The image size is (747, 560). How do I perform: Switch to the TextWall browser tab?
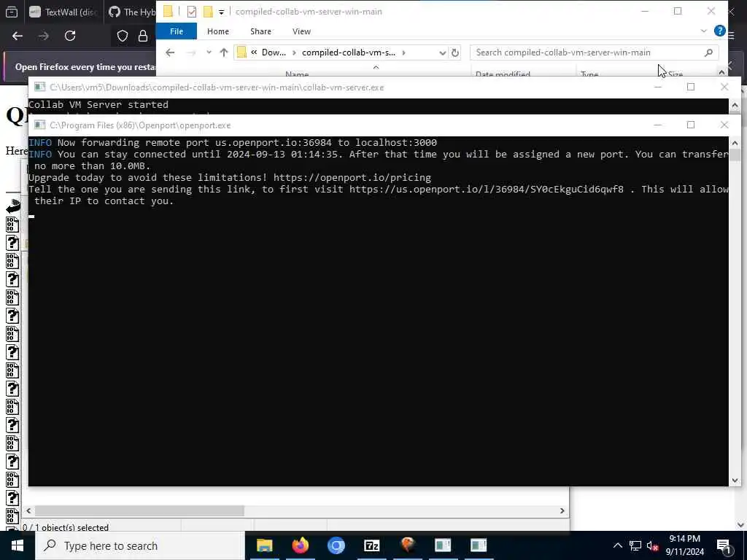(63, 12)
